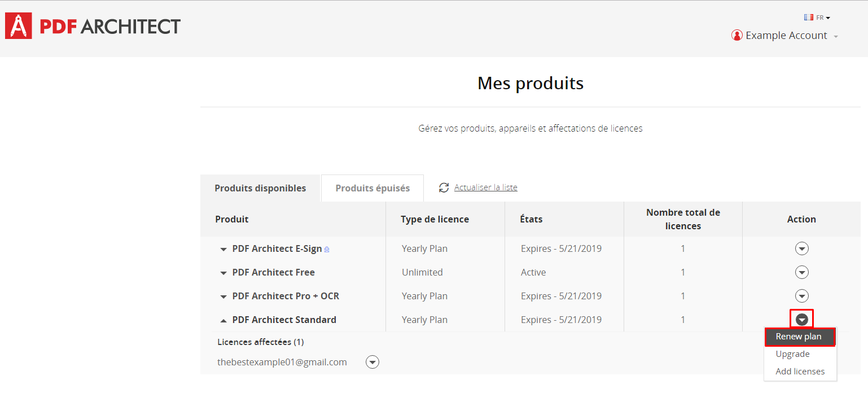Click the Type de licence column header
868x419 pixels.
[x=435, y=219]
